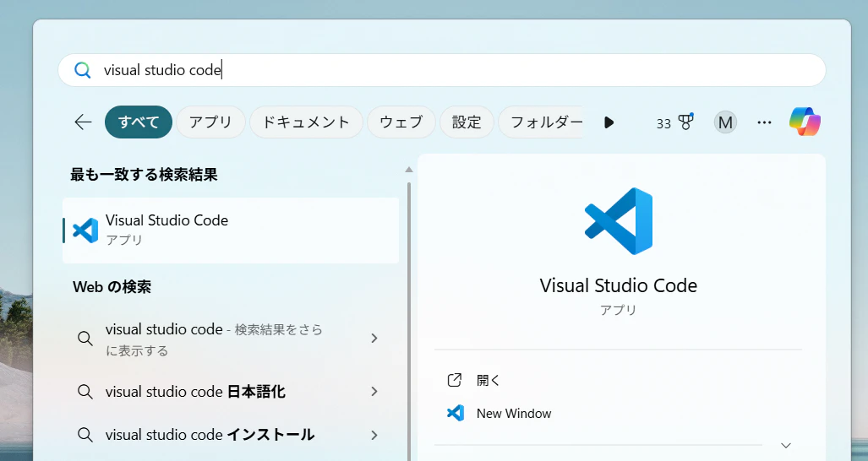Click magnifier icon for 検索結果をさらに表示する suggestion
868x461 pixels.
tap(85, 339)
